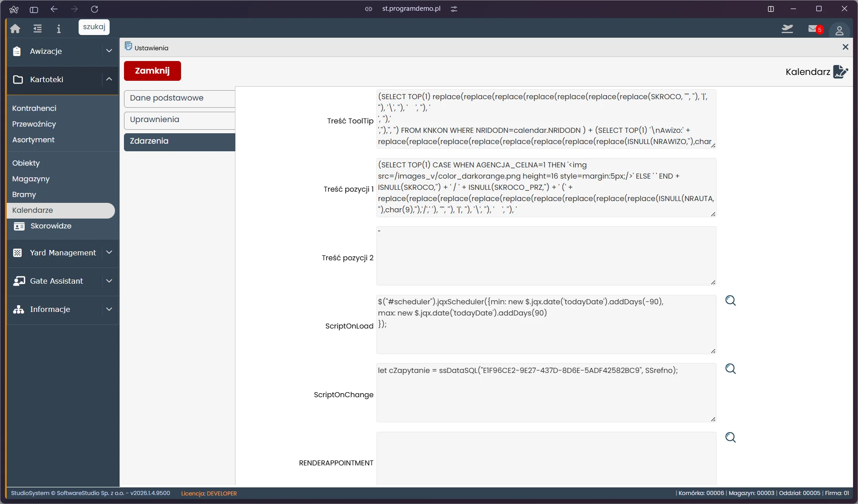Click the Informacje hierarchy icon
This screenshot has width=858, height=504.
[18, 309]
